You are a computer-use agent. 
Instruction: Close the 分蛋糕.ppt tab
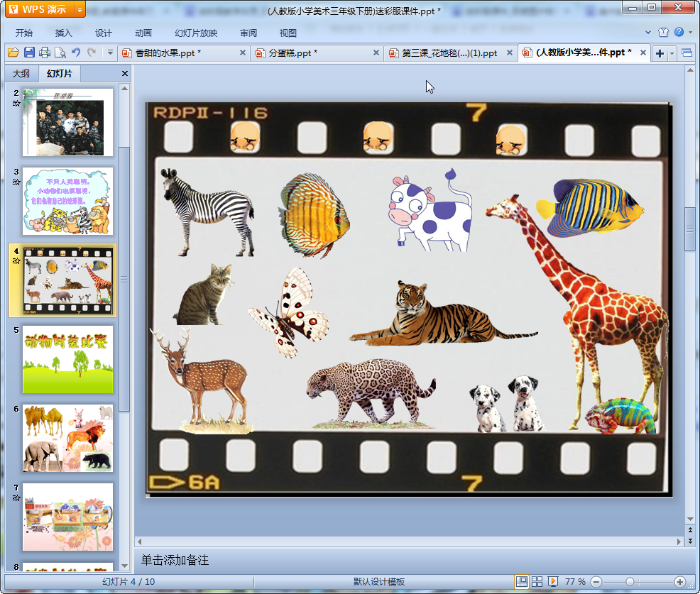click(x=376, y=53)
